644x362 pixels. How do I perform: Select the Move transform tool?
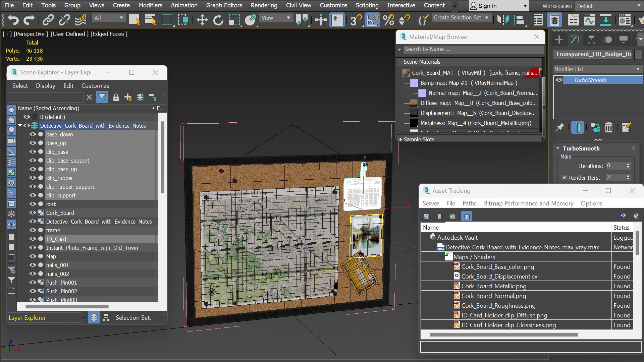pos(202,20)
